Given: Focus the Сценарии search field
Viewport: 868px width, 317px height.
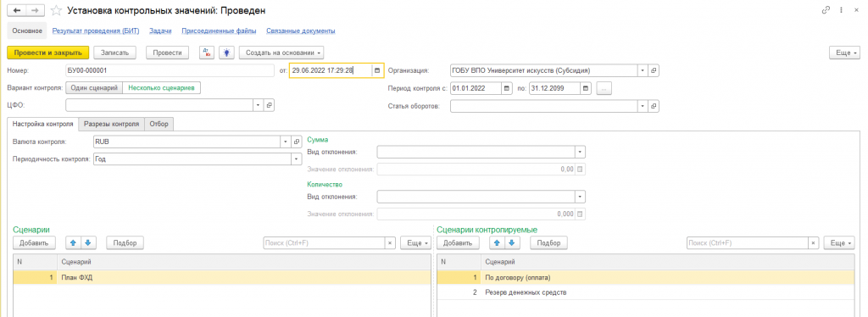Looking at the screenshot, I should click(324, 243).
